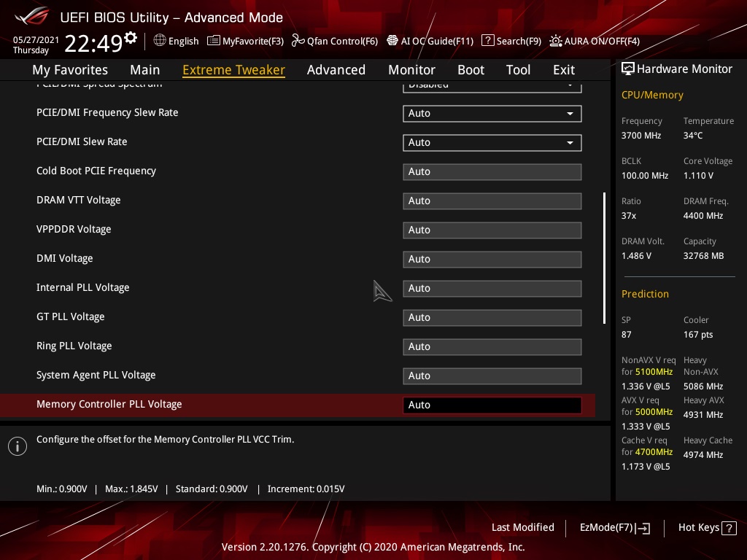The width and height of the screenshot is (747, 560).
Task: Select the Extreme Tweaker tab
Action: (x=234, y=70)
